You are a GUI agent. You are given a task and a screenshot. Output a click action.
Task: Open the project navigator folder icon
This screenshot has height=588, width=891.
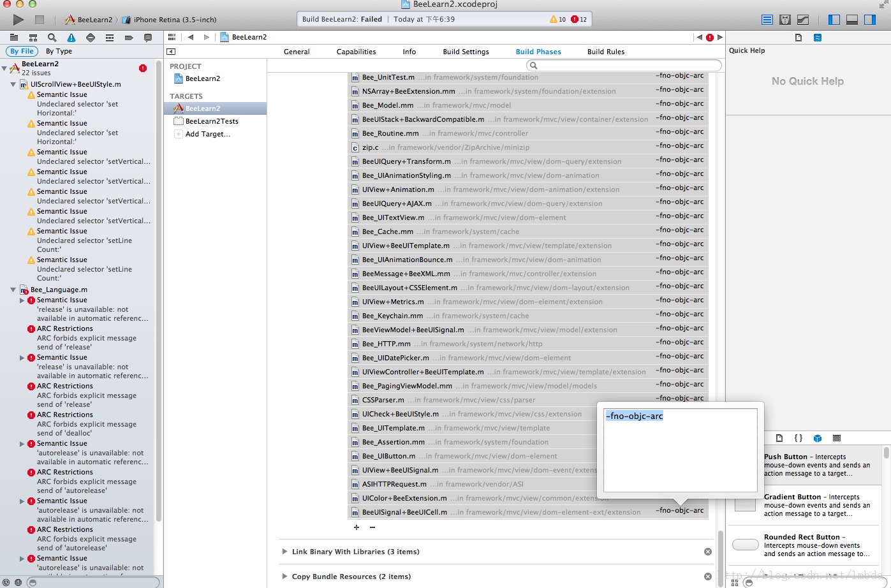tap(14, 38)
